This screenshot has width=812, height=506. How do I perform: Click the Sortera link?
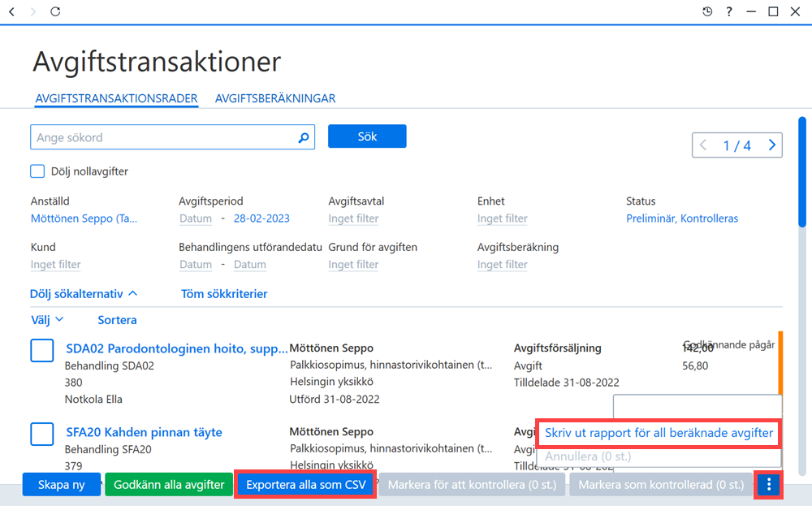[117, 320]
